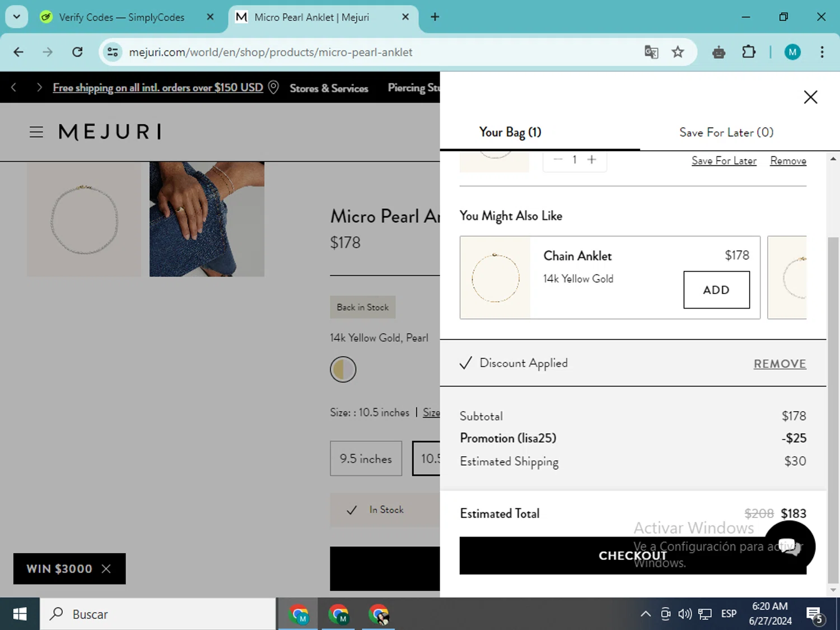Reload the Mejuri page

(x=77, y=52)
